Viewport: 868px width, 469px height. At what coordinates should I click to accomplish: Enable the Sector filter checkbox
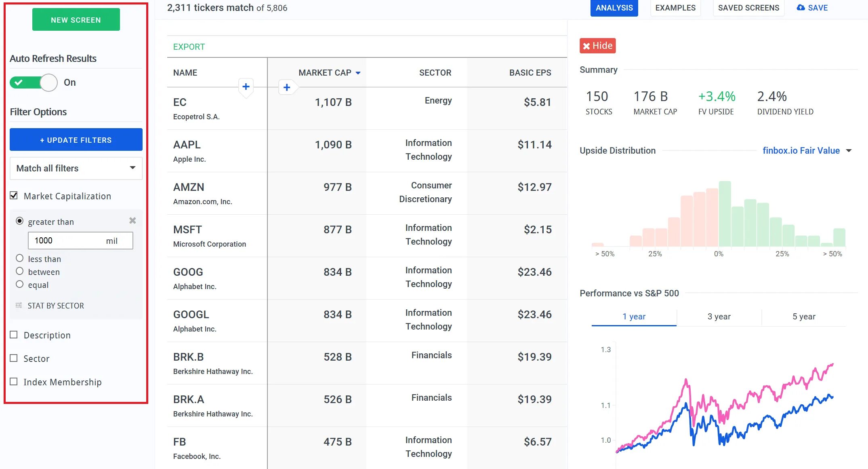14,358
